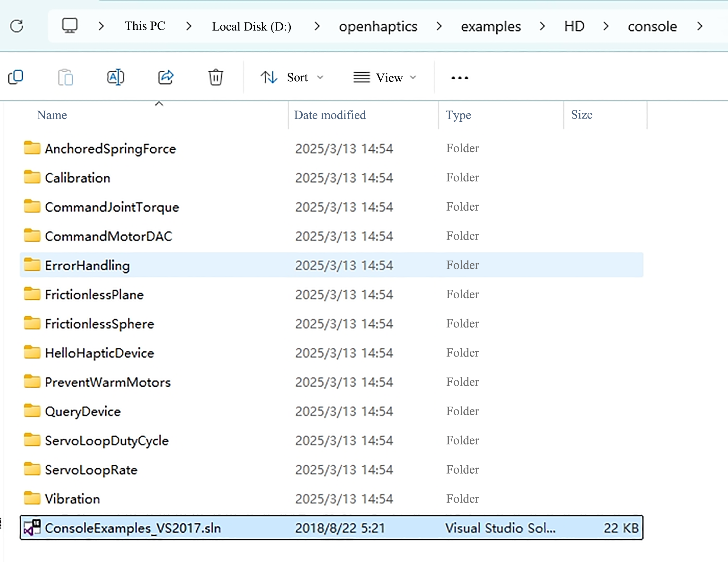Screen dimensions: 728x562
Task: Open the Sort dropdown
Action: tap(292, 78)
